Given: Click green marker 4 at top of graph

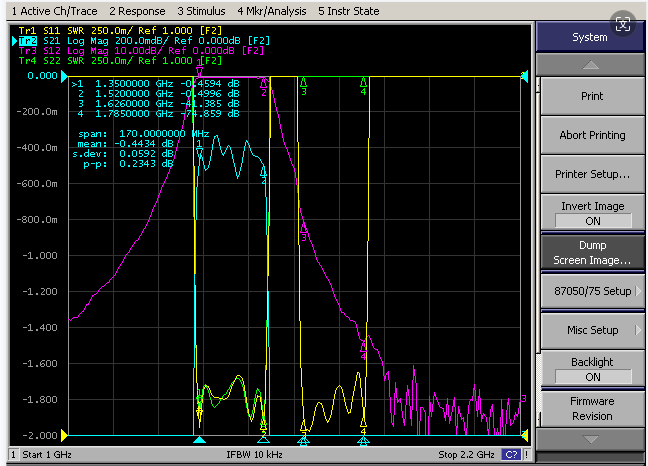Looking at the screenshot, I should point(363,86).
